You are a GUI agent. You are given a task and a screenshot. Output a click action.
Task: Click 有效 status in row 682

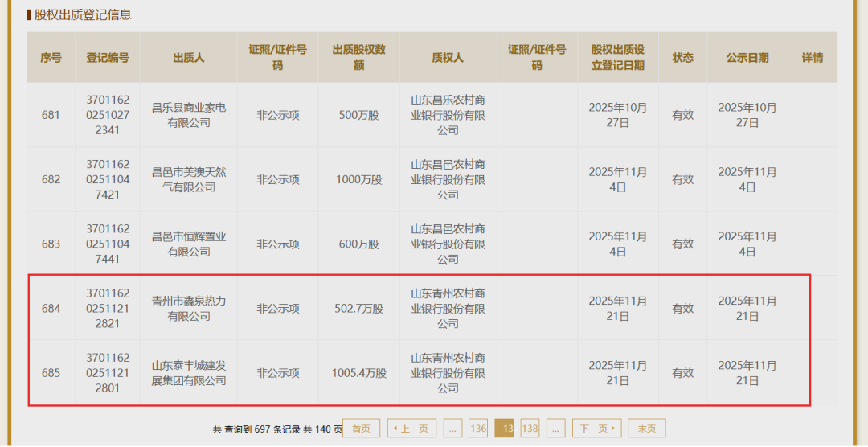click(682, 179)
